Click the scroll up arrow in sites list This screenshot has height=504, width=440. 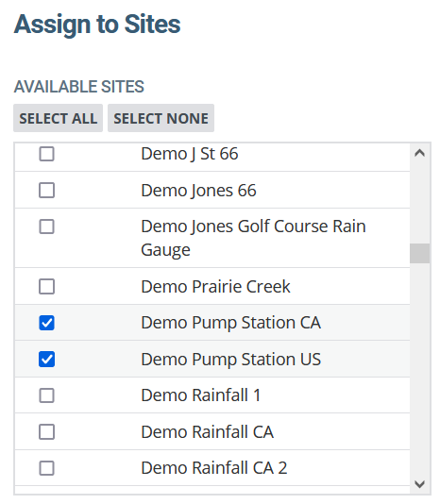pyautogui.click(x=419, y=153)
